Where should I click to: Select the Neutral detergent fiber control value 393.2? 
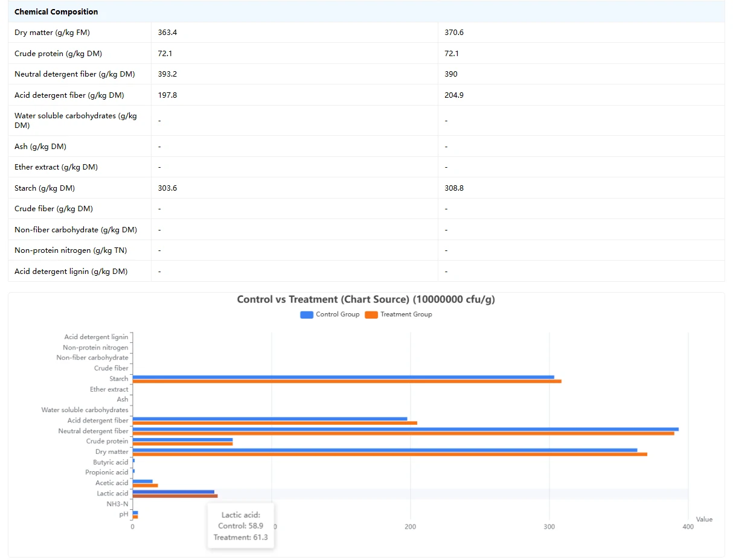pos(167,74)
